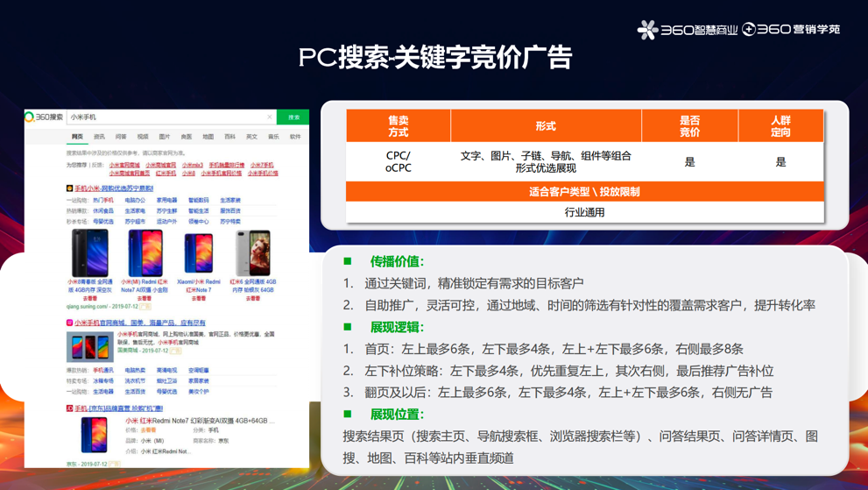Open the 手机小米 苏宁易购 ad title link
The height and width of the screenshot is (490, 868).
click(114, 188)
